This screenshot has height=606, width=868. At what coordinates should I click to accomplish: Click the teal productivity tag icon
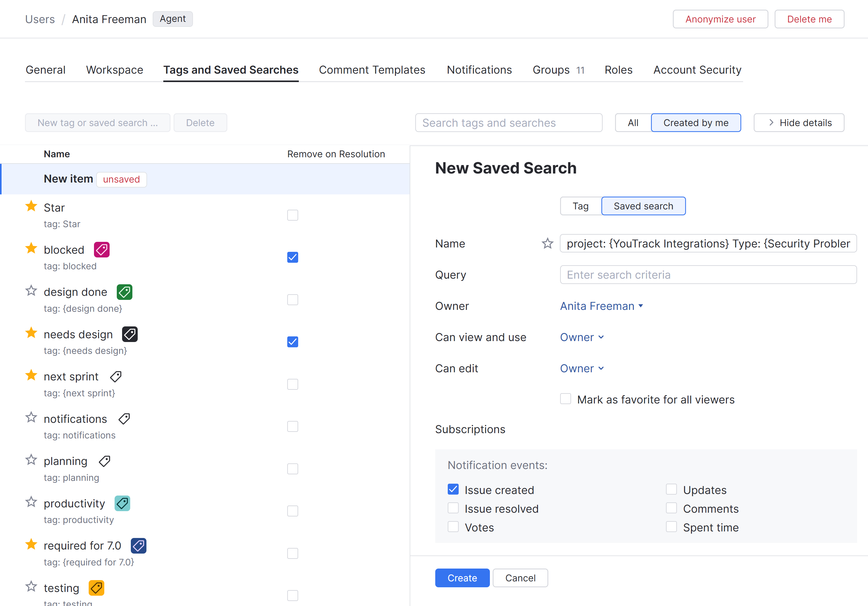pyautogui.click(x=122, y=503)
